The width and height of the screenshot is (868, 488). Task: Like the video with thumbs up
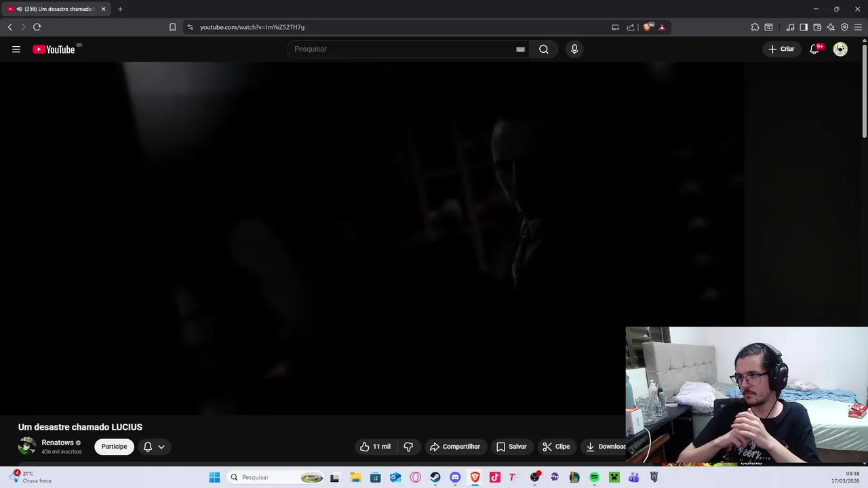[375, 447]
